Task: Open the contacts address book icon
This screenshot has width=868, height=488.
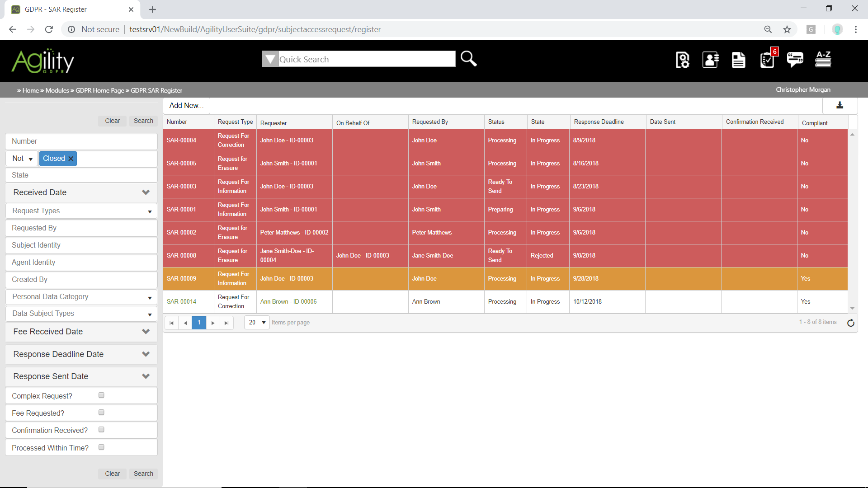Action: (x=710, y=60)
